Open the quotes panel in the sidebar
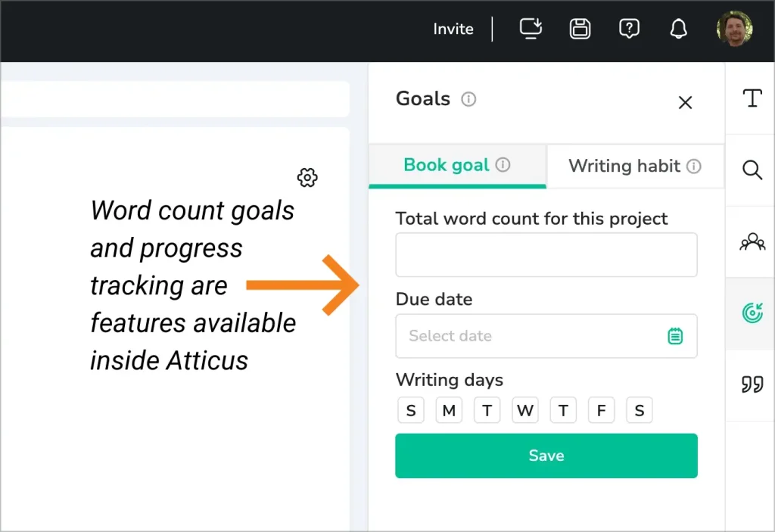 pos(752,384)
